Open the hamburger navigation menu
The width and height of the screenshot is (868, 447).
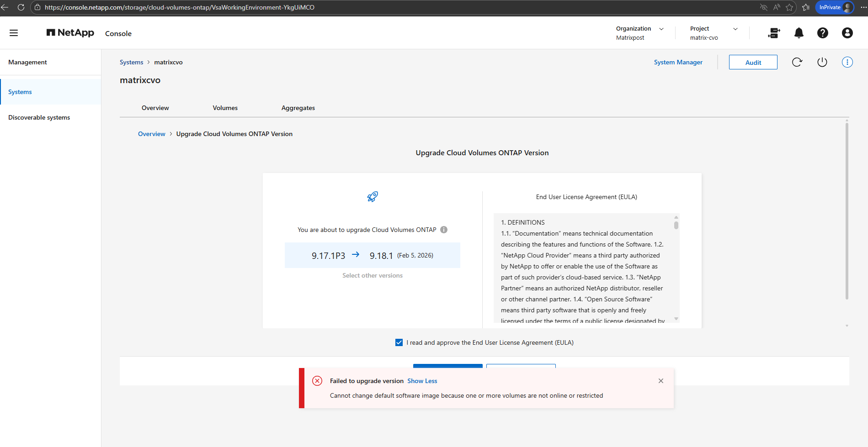pos(14,33)
